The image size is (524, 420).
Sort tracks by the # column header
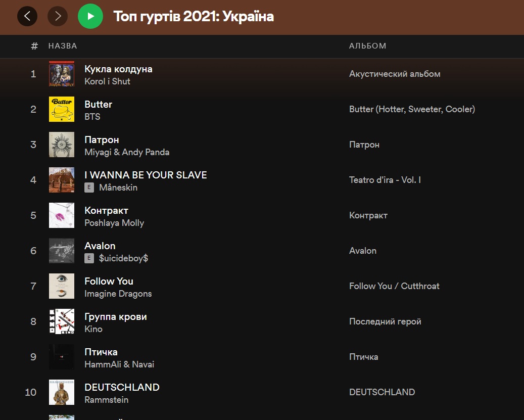tap(33, 45)
